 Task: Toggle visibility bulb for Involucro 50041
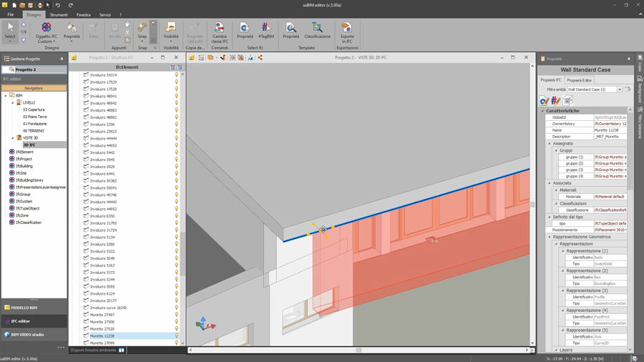click(x=177, y=187)
